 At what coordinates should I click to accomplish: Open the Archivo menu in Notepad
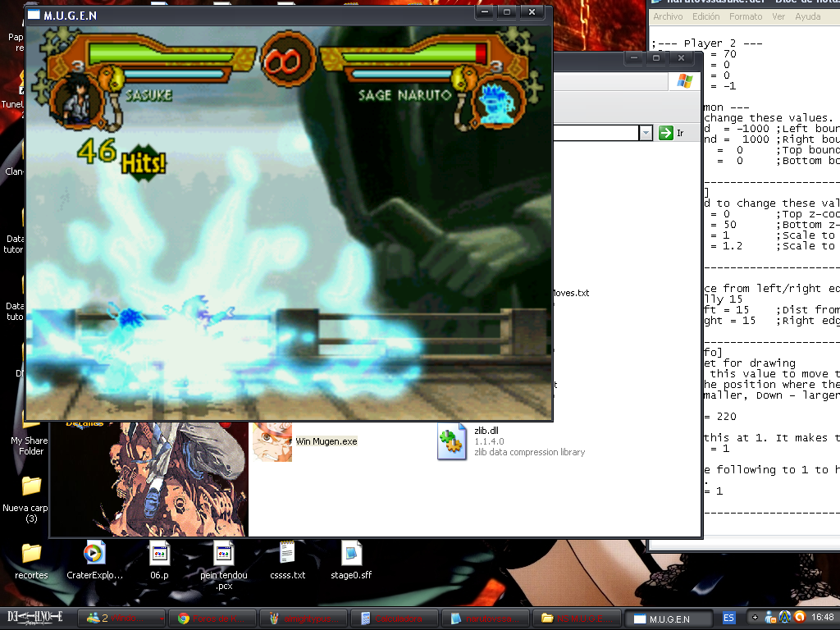pos(668,16)
